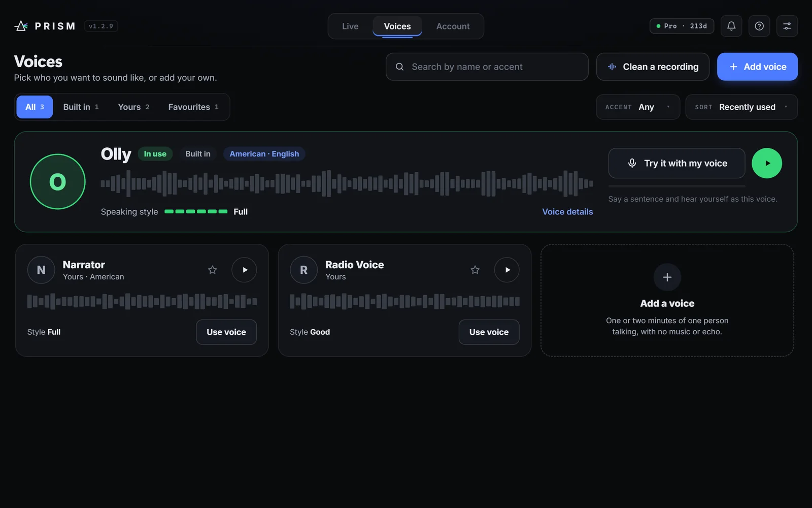Filter by Built in voices

pyautogui.click(x=81, y=107)
